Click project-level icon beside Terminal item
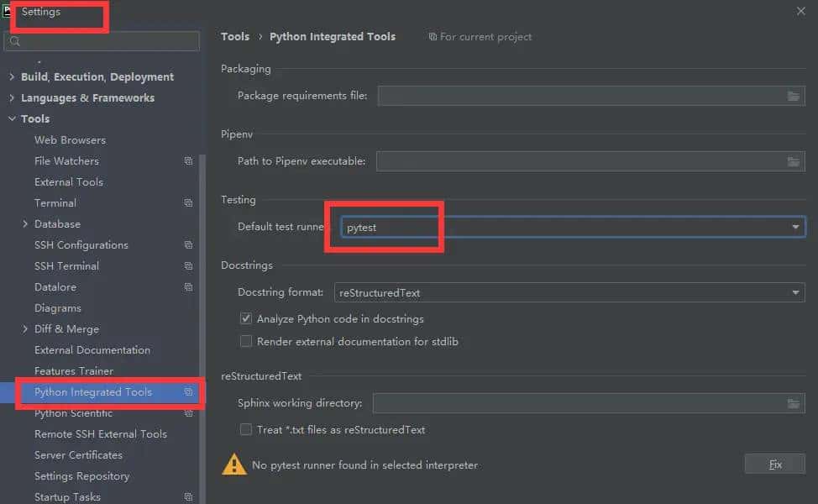Viewport: 818px width, 504px height. pos(188,203)
